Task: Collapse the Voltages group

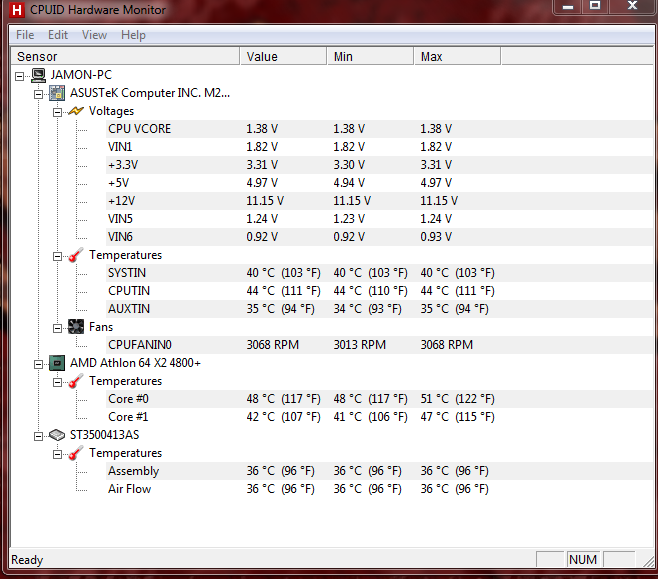Action: point(57,112)
